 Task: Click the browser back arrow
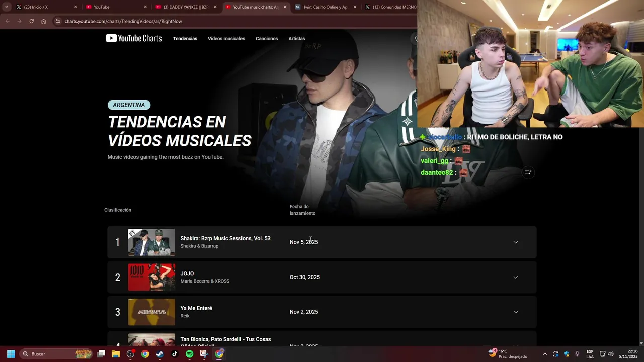7,21
